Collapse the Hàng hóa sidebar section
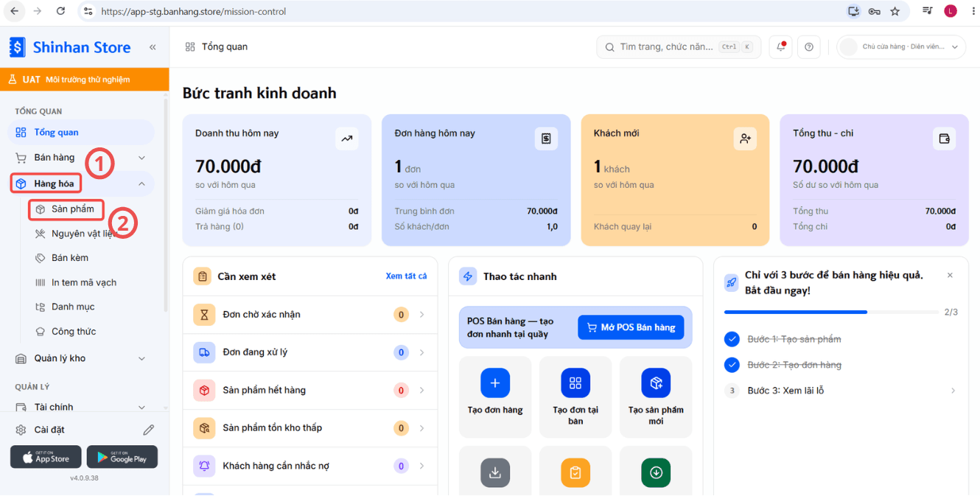 pyautogui.click(x=141, y=184)
